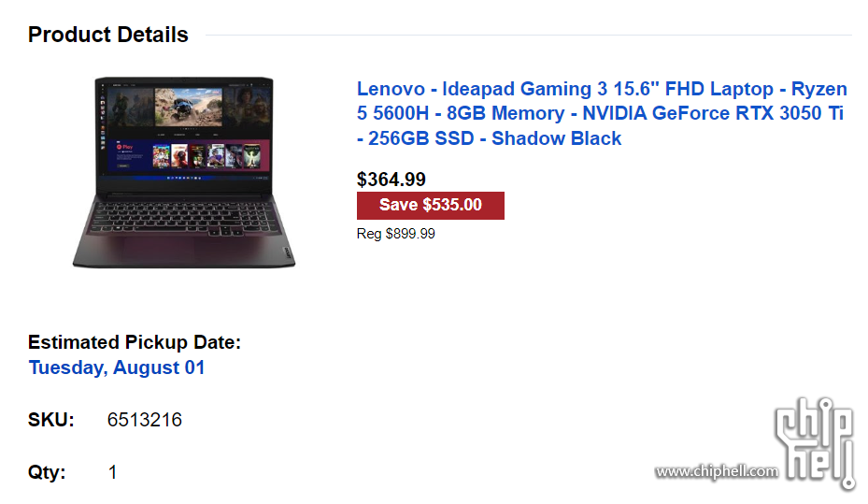Image resolution: width=868 pixels, height=504 pixels.
Task: Click the racing game banner on laptop screen
Action: [x=188, y=107]
